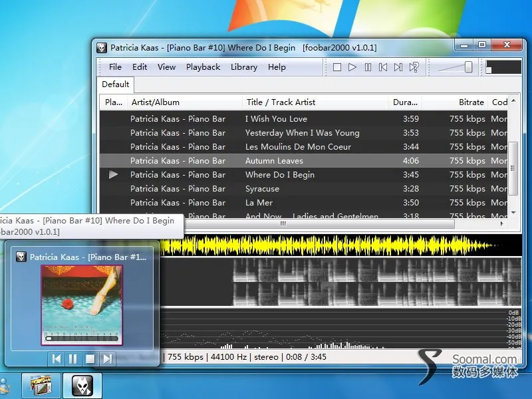Image resolution: width=532 pixels, height=399 pixels.
Task: Go to previous track in main toolbar
Action: pyautogui.click(x=383, y=67)
